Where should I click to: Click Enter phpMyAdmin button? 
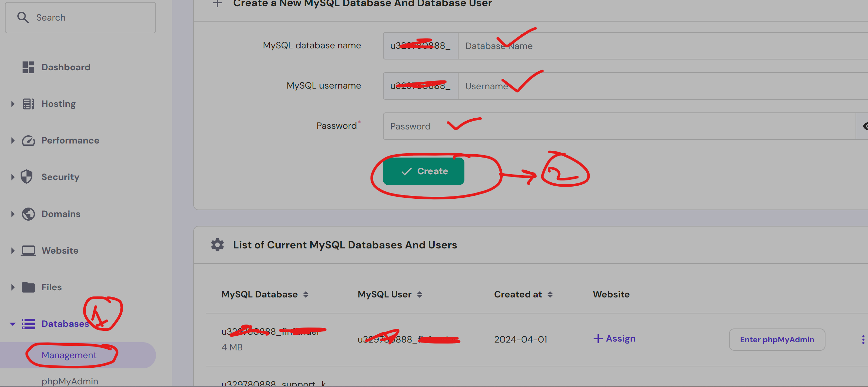click(777, 340)
